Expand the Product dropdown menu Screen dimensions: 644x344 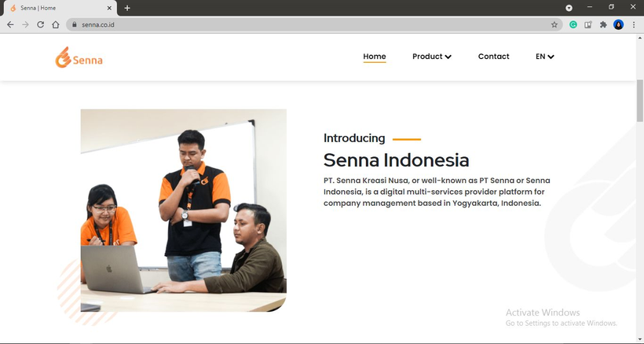tap(431, 57)
